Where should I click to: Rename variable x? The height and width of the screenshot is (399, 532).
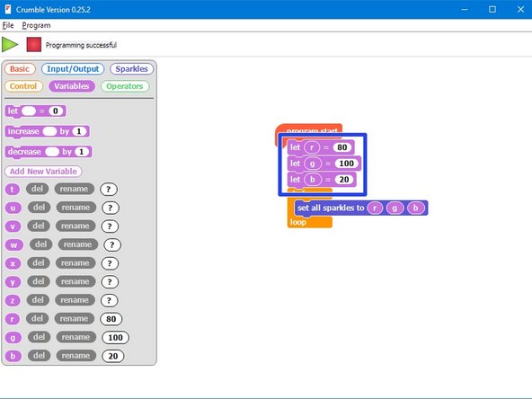[75, 263]
